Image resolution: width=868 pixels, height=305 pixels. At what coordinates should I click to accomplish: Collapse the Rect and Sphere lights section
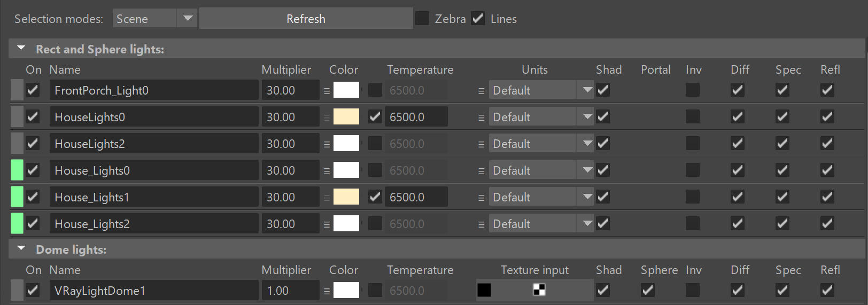pos(21,48)
